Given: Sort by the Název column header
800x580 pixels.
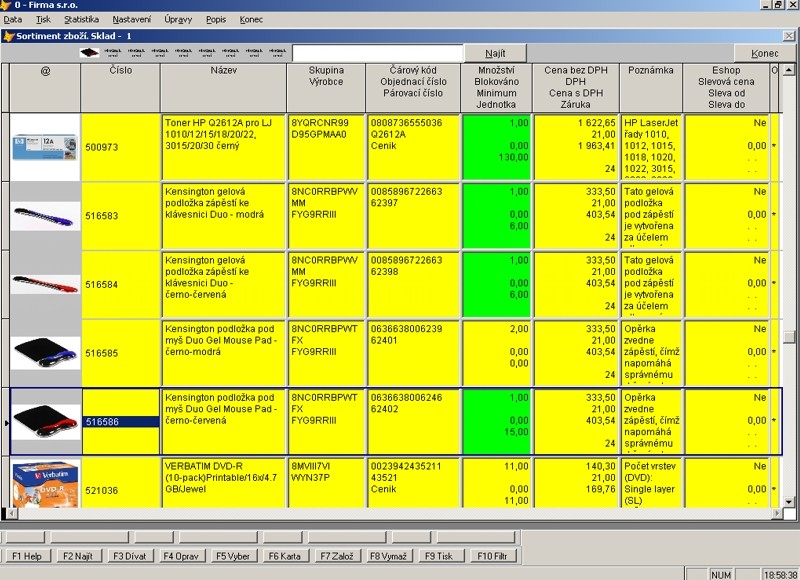Looking at the screenshot, I should pos(223,71).
